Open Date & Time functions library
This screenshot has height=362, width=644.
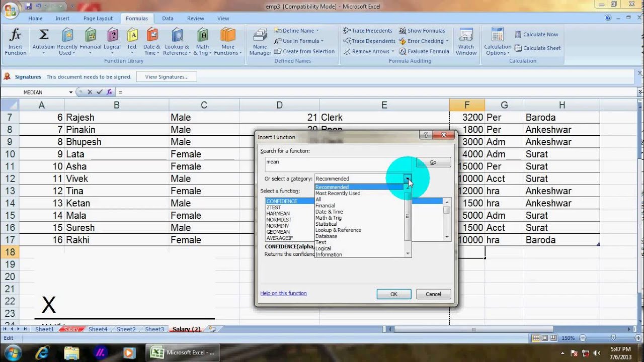coord(151,42)
